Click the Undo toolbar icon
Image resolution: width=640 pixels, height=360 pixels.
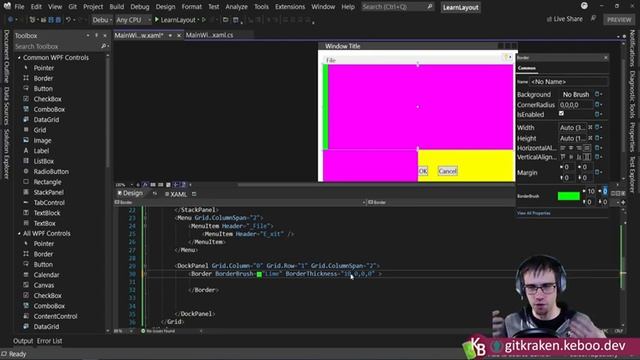pyautogui.click(x=69, y=20)
